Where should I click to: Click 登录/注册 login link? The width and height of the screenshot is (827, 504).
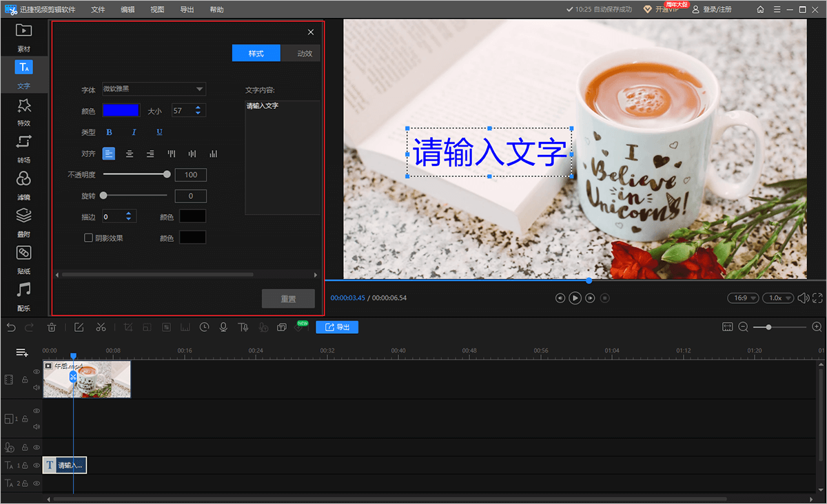pyautogui.click(x=711, y=10)
